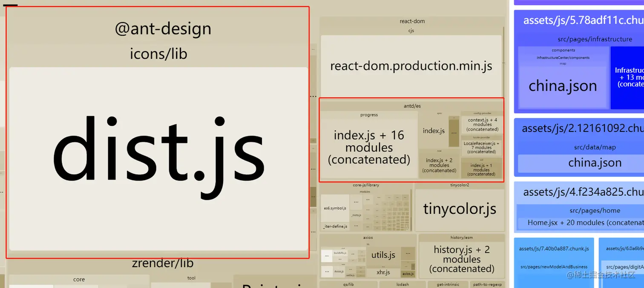Select china.json under the infrastructure map folder
The height and width of the screenshot is (288, 644).
coord(563,86)
